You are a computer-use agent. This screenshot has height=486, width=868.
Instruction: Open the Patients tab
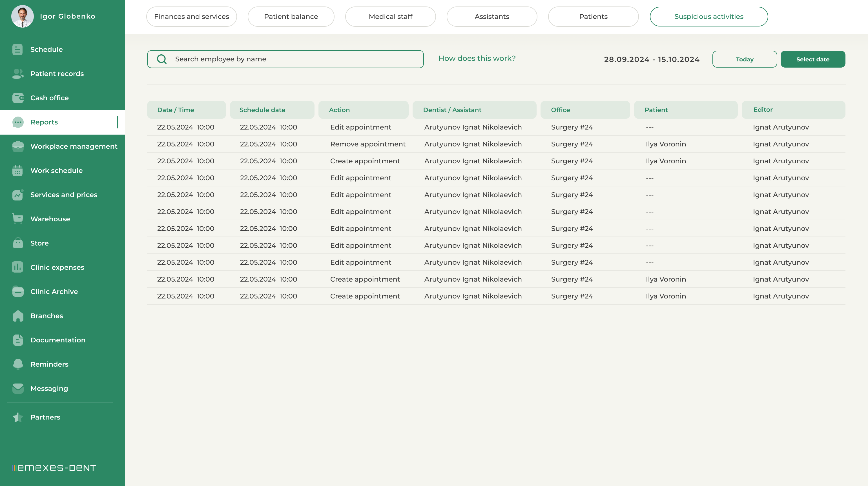point(593,17)
